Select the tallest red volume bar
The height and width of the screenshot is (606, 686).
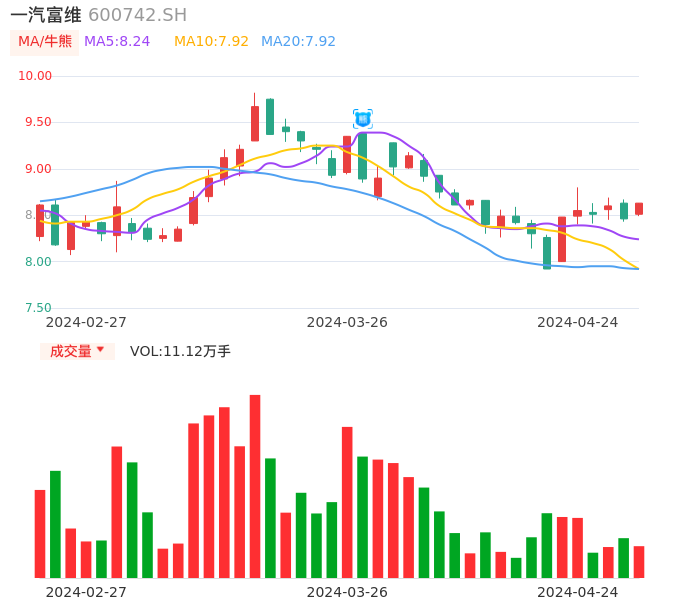tap(255, 486)
